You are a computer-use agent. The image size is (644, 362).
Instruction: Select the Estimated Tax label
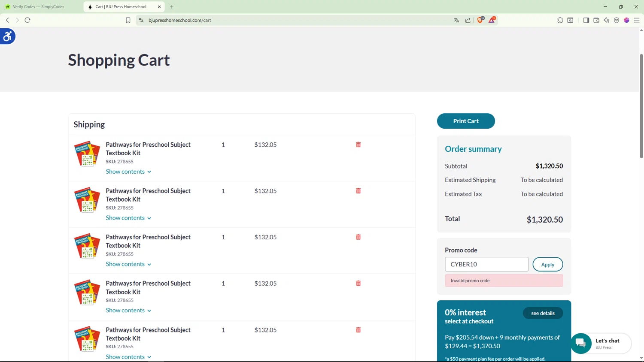click(463, 194)
